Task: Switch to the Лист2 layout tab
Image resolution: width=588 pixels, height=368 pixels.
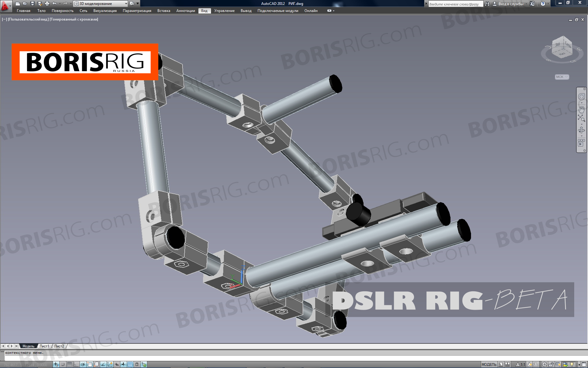Action: (59, 346)
